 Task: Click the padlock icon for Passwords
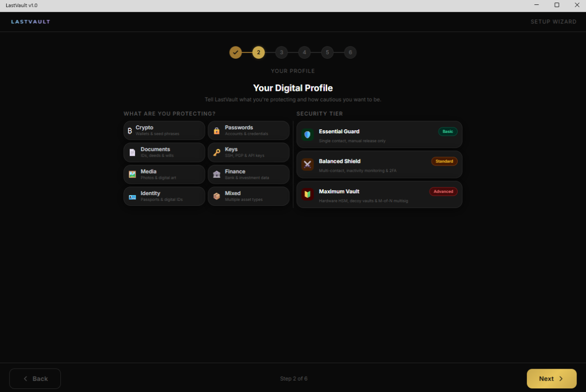(217, 131)
